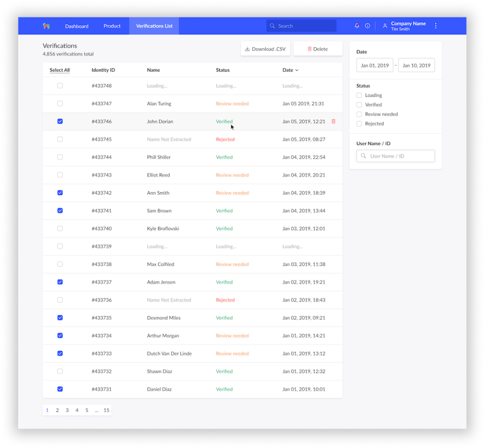Click the user avatar icon beside Company Name
Image resolution: width=485 pixels, height=448 pixels.
click(x=384, y=26)
